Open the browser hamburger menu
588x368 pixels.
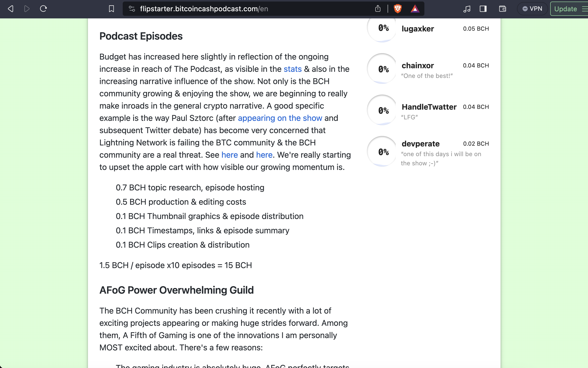click(x=584, y=9)
